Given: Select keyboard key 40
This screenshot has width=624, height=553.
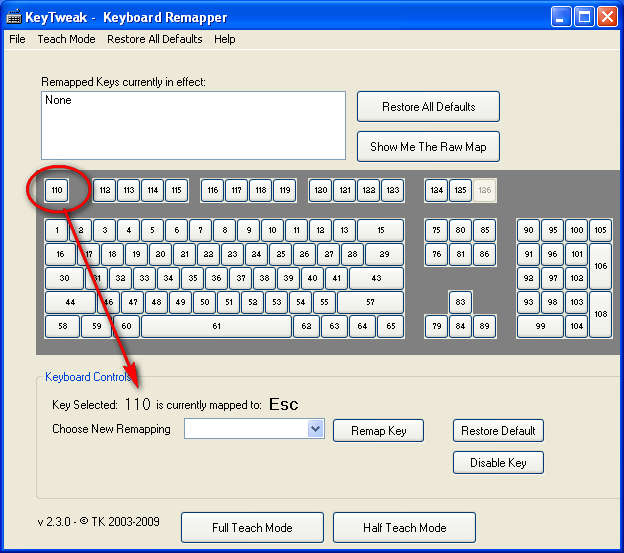Looking at the screenshot, I should click(x=312, y=278).
